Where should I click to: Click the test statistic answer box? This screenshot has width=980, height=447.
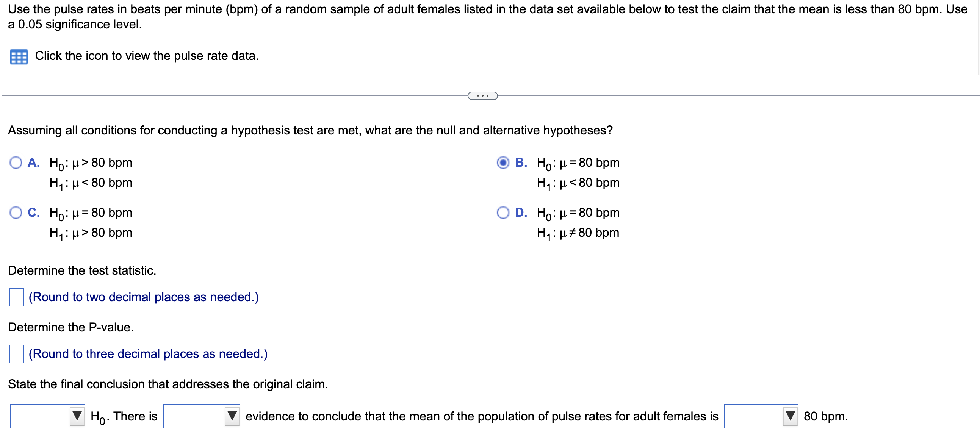[x=16, y=297]
